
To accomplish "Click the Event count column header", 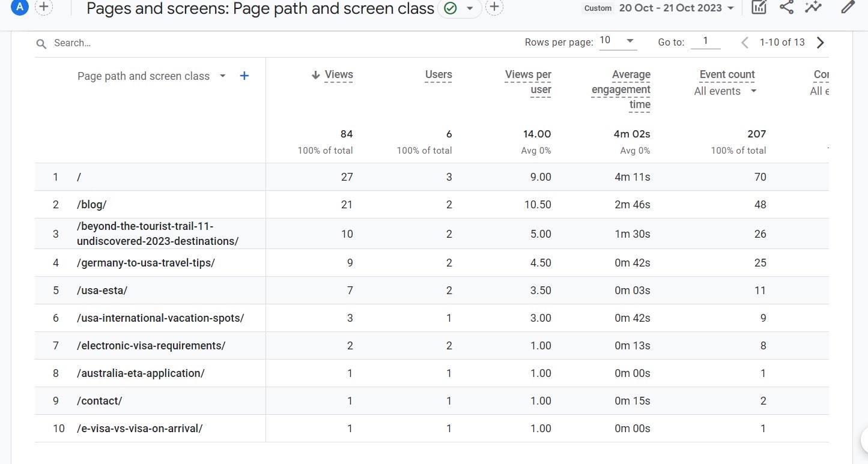I will click(727, 75).
